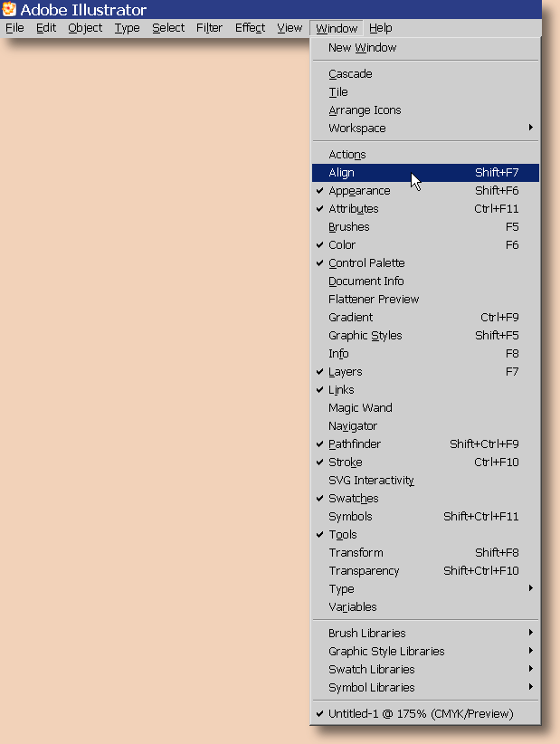Show the Transparency panel
Viewport: 560px width, 744px height.
tap(364, 571)
